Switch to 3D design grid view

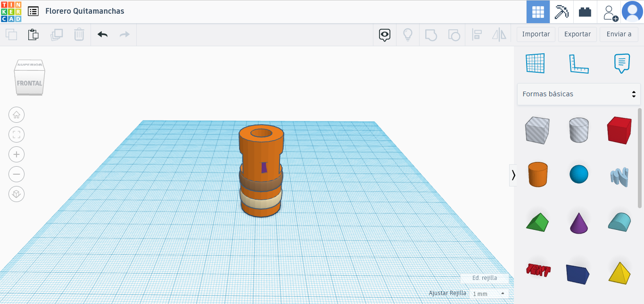click(538, 12)
